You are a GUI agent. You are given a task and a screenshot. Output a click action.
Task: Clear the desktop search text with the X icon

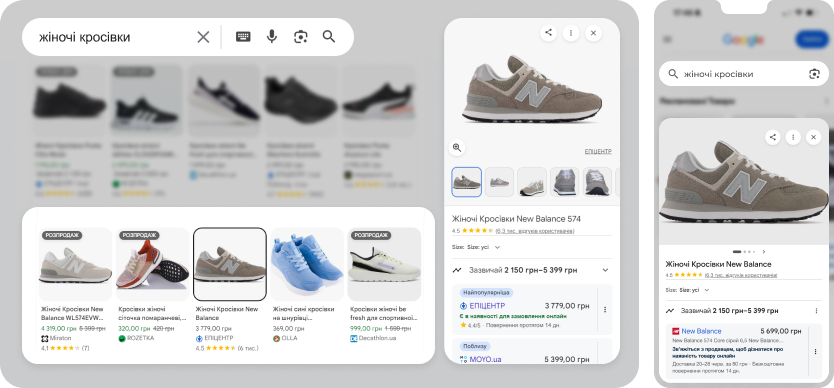pos(203,37)
